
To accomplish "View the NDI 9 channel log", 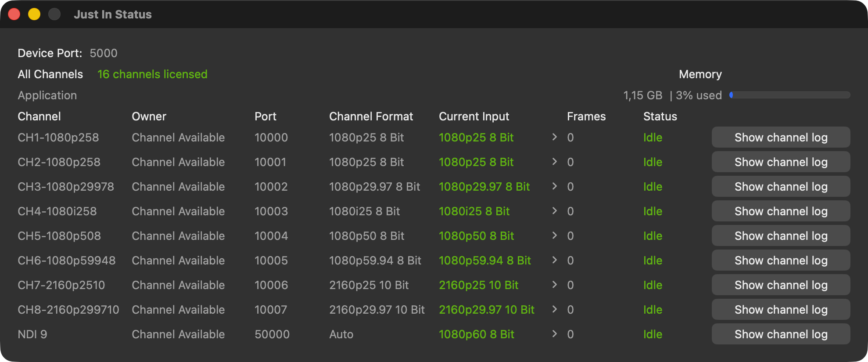I will pyautogui.click(x=781, y=334).
